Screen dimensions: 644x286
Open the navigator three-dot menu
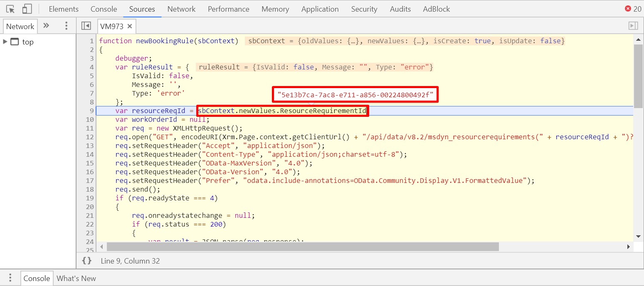pos(66,26)
